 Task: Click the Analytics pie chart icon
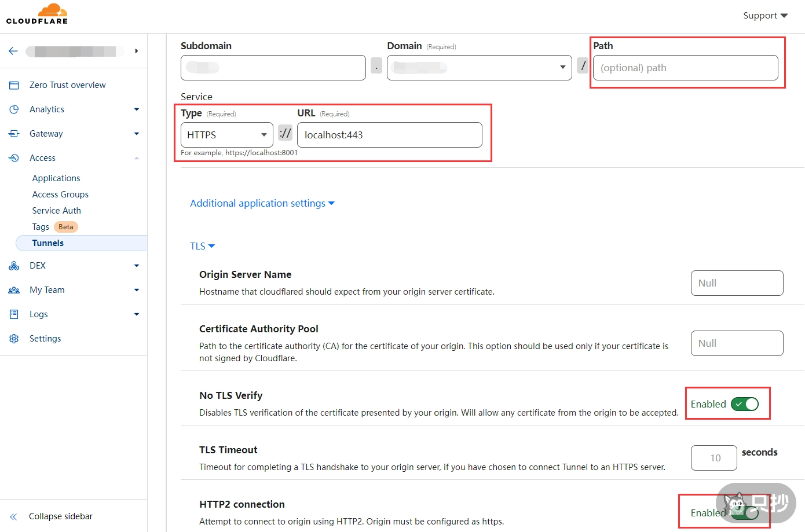14,109
